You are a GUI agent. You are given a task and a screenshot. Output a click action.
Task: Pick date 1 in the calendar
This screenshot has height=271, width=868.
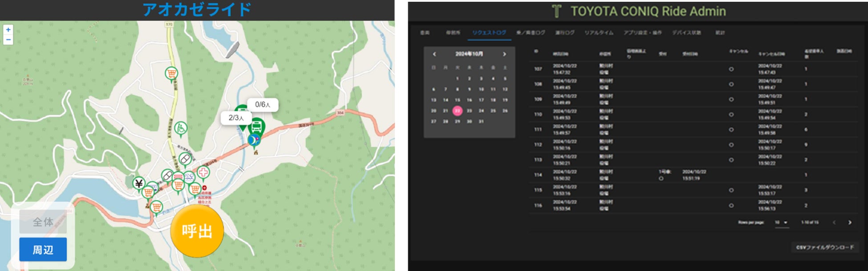[457, 79]
